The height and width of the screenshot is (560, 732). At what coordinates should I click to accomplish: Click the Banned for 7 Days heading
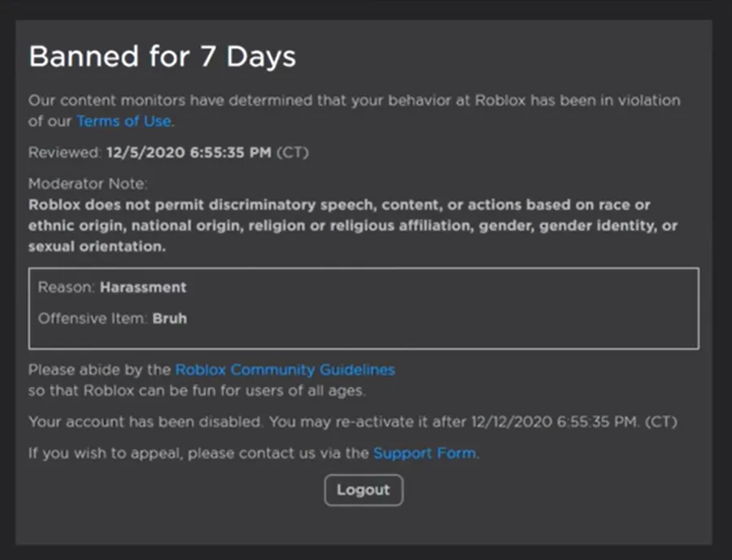pyautogui.click(x=163, y=56)
